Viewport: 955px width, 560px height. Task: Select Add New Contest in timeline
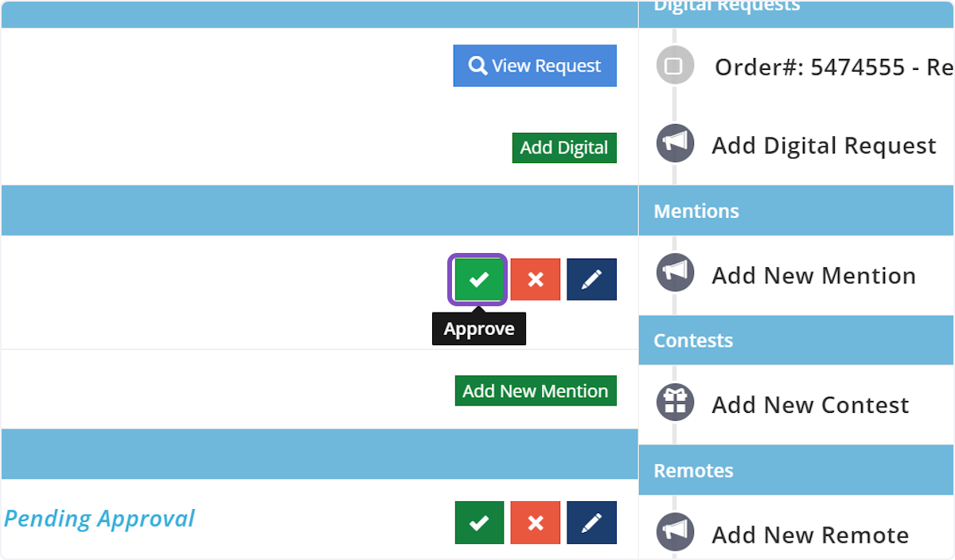coord(810,405)
